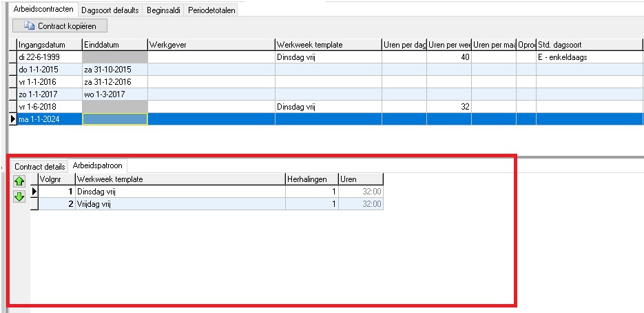Open the Periodetotalen tab
This screenshot has width=644, height=313.
pyautogui.click(x=212, y=10)
